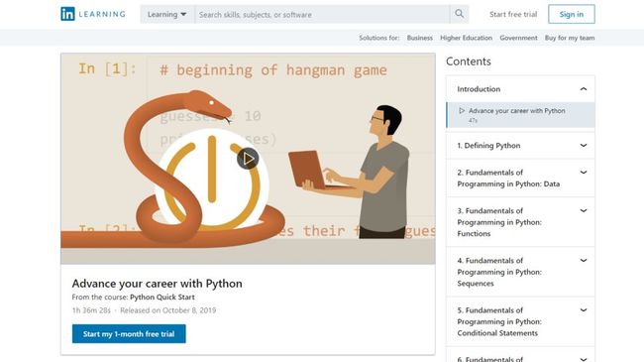Screen dimensions: 644x362
Task: Click 3. Fundamentals of Programming in Python: Functions
Action: point(499,222)
